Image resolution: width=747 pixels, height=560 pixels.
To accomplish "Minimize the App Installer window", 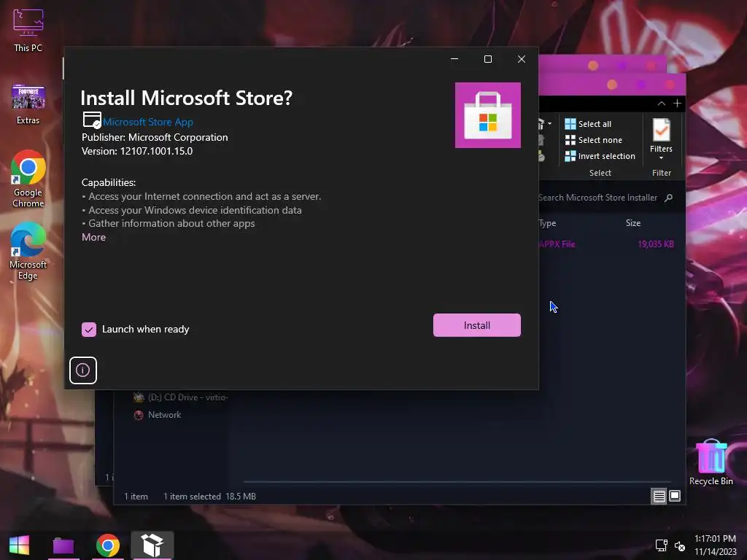I will tap(454, 59).
